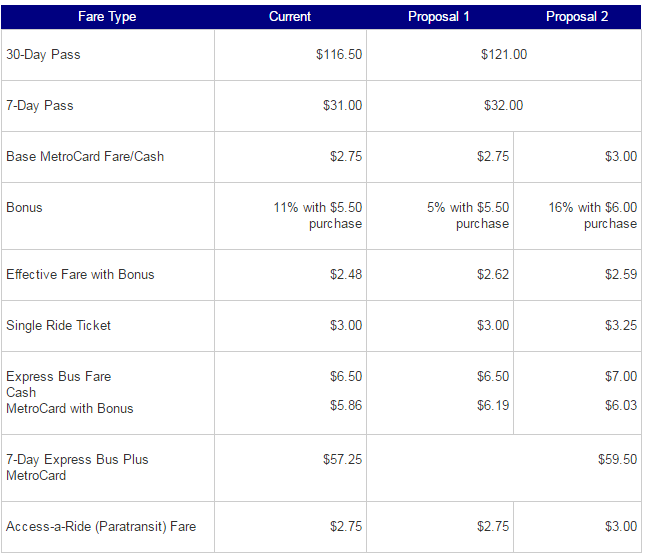This screenshot has width=645, height=555.
Task: Click the $116.50 current 30-Day Pass price
Action: pos(339,55)
